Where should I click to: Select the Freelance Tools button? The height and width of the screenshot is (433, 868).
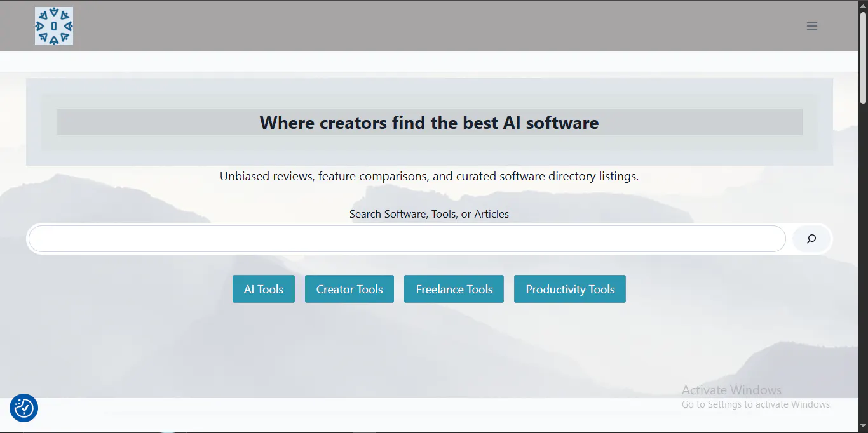point(454,289)
